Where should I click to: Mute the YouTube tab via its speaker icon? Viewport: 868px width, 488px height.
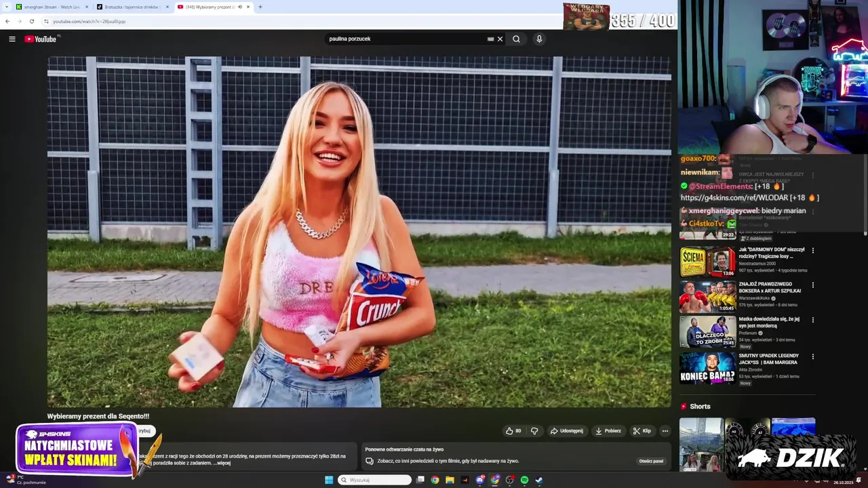239,7
